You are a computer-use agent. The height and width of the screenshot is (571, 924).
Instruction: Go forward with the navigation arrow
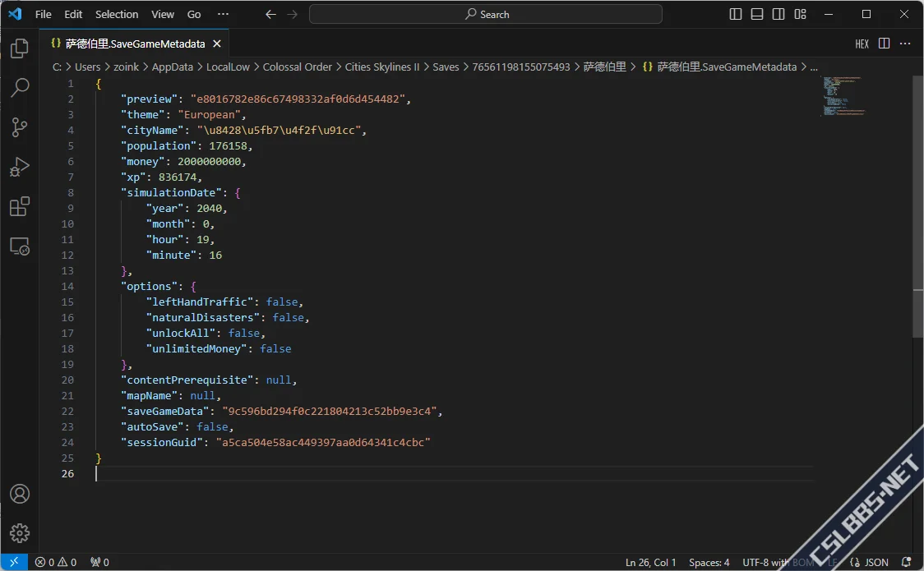[x=293, y=14]
